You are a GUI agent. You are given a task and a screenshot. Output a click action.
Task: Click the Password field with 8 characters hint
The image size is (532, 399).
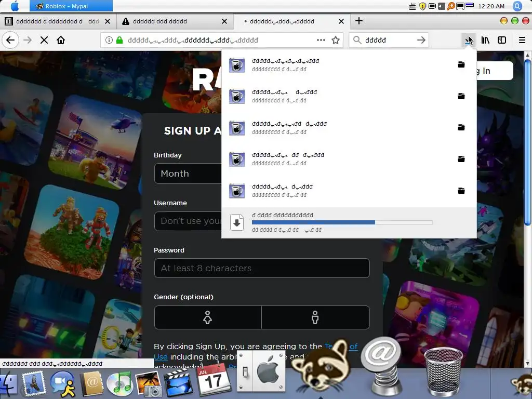(x=262, y=268)
